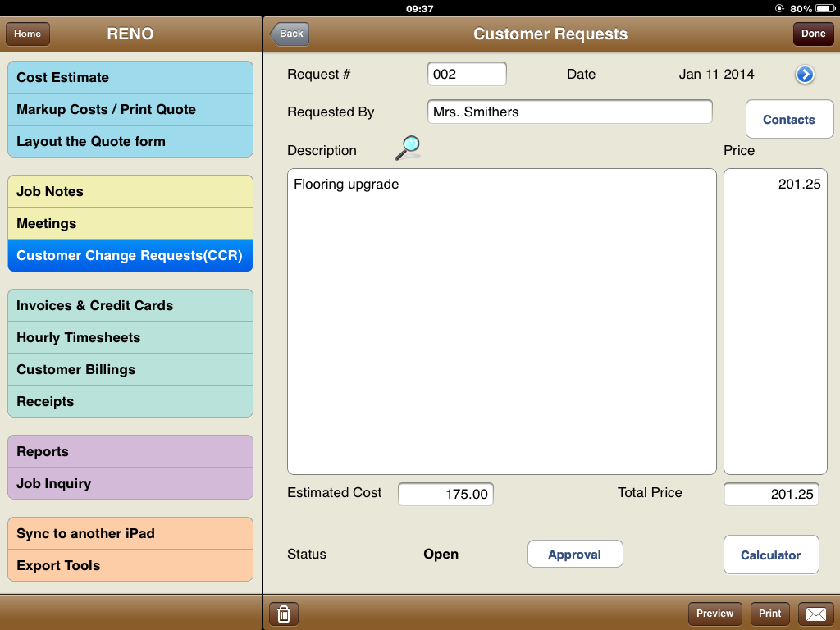Open the Calculator

770,555
